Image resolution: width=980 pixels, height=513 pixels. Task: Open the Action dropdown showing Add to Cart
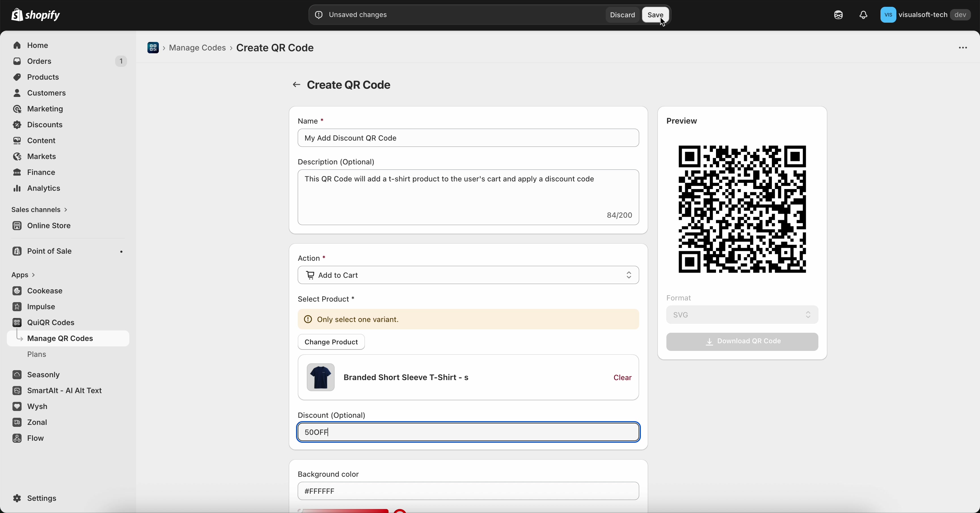pyautogui.click(x=468, y=275)
